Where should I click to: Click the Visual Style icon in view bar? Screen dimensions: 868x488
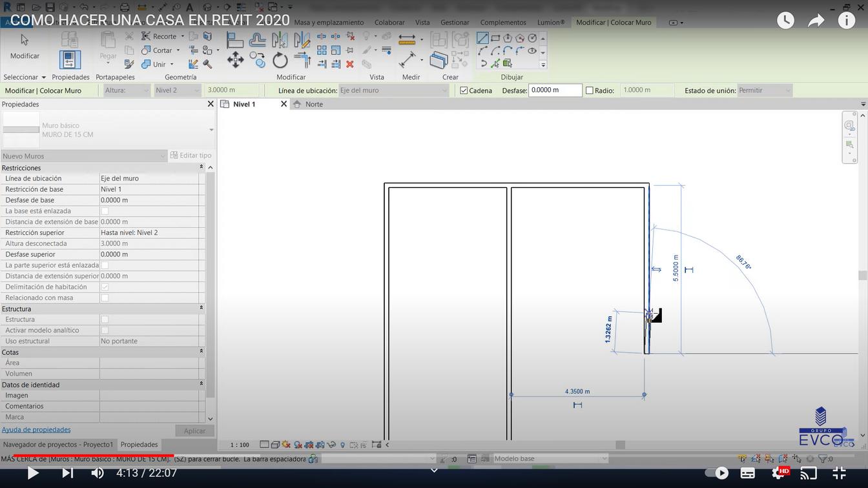[x=275, y=445]
